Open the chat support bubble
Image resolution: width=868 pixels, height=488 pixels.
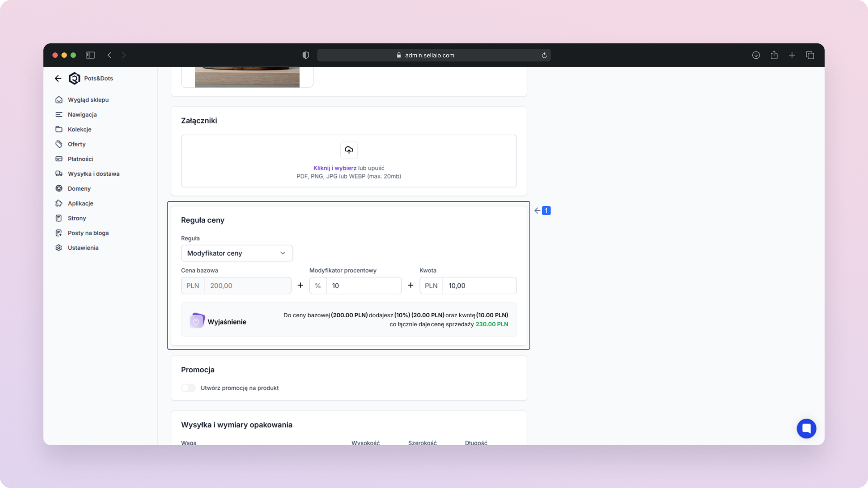[x=806, y=428]
